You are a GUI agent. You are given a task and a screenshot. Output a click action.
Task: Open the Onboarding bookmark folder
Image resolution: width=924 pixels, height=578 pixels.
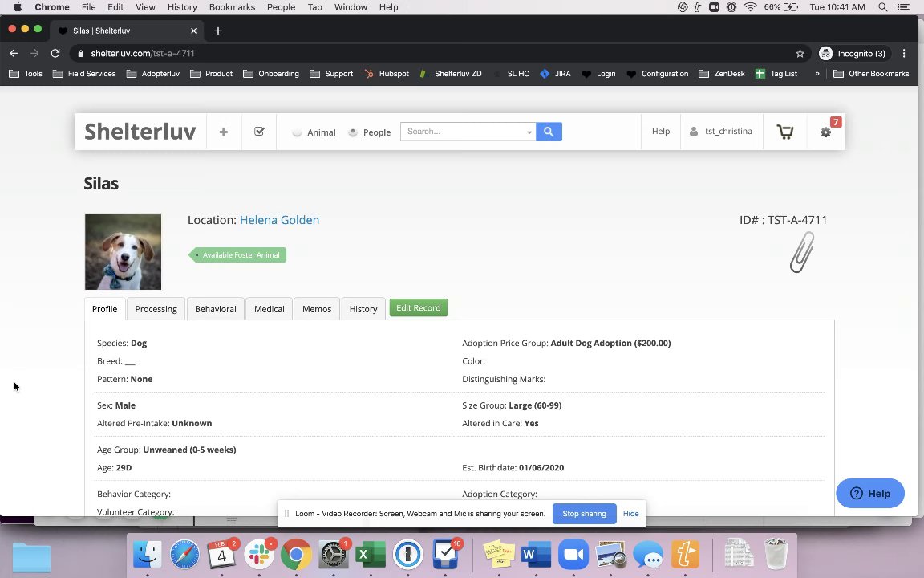271,74
